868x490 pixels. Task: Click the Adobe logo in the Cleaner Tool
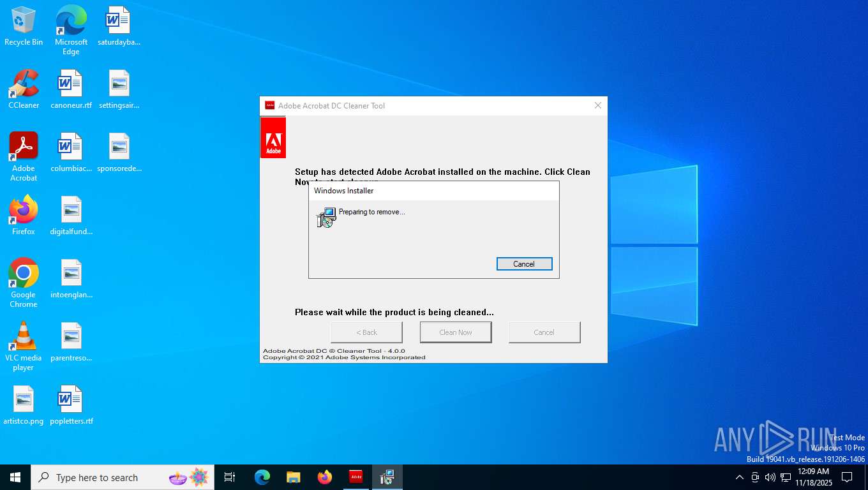[273, 137]
